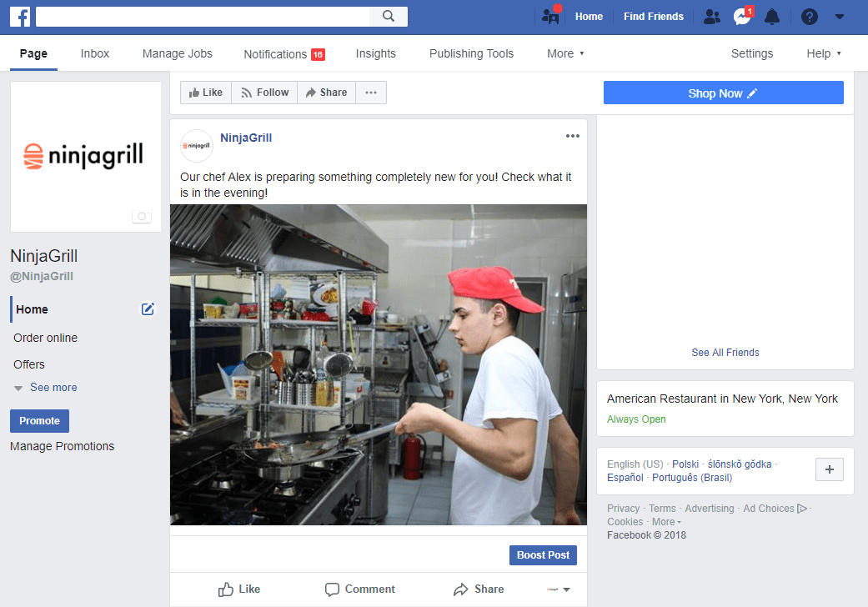
Task: Open See All Friends link
Action: click(725, 352)
